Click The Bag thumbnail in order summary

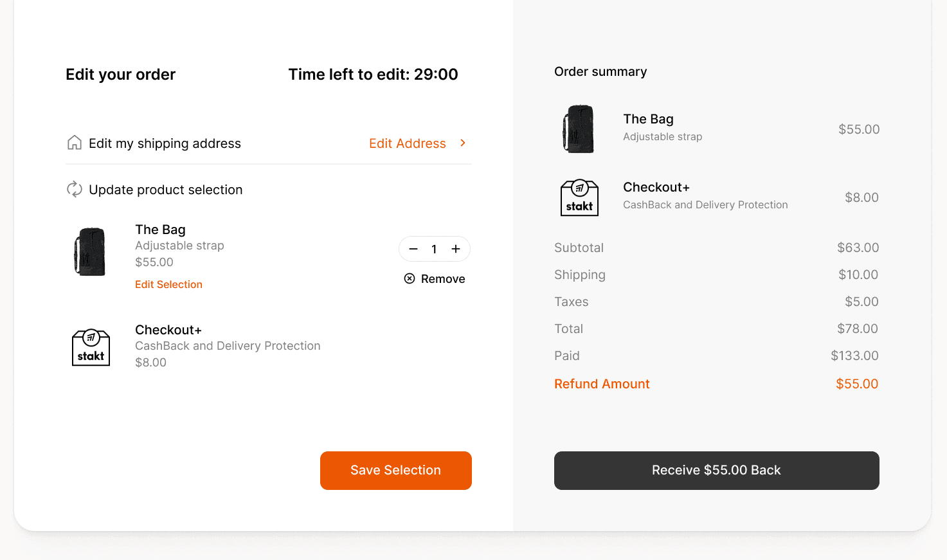[579, 129]
